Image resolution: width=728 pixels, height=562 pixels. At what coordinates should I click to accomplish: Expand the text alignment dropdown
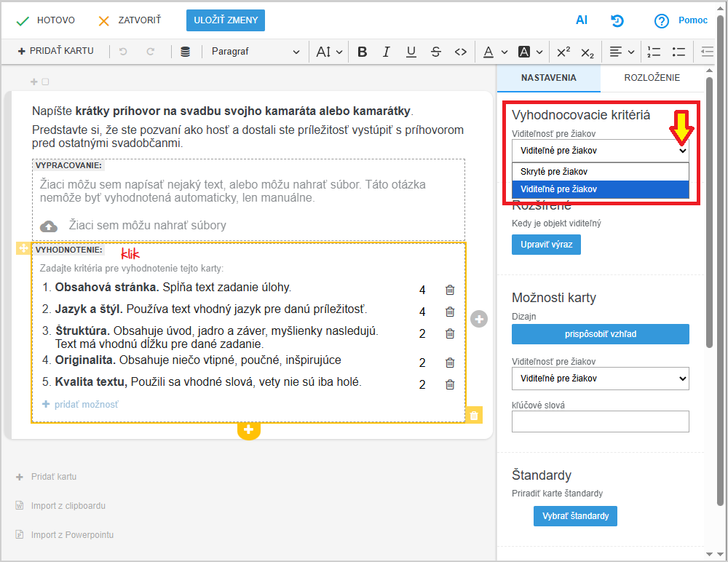click(x=622, y=52)
